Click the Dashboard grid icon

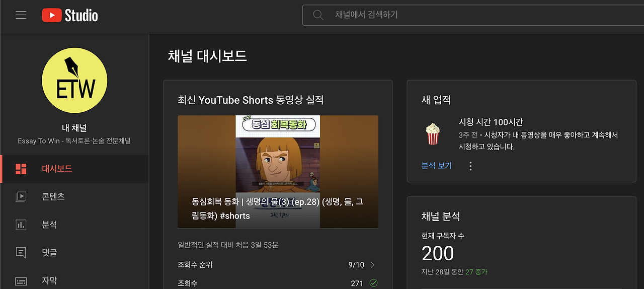click(21, 169)
